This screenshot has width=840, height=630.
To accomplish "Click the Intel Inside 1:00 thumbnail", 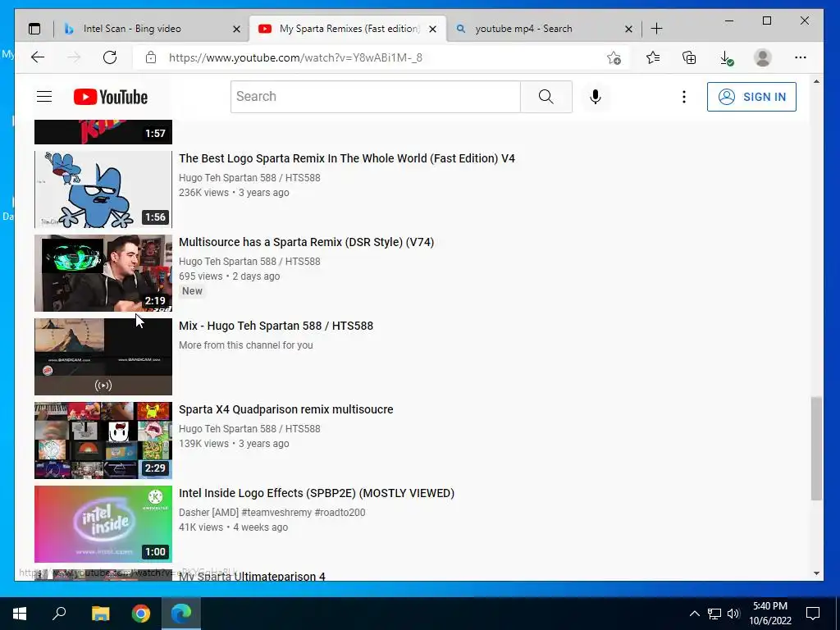I will pyautogui.click(x=103, y=524).
